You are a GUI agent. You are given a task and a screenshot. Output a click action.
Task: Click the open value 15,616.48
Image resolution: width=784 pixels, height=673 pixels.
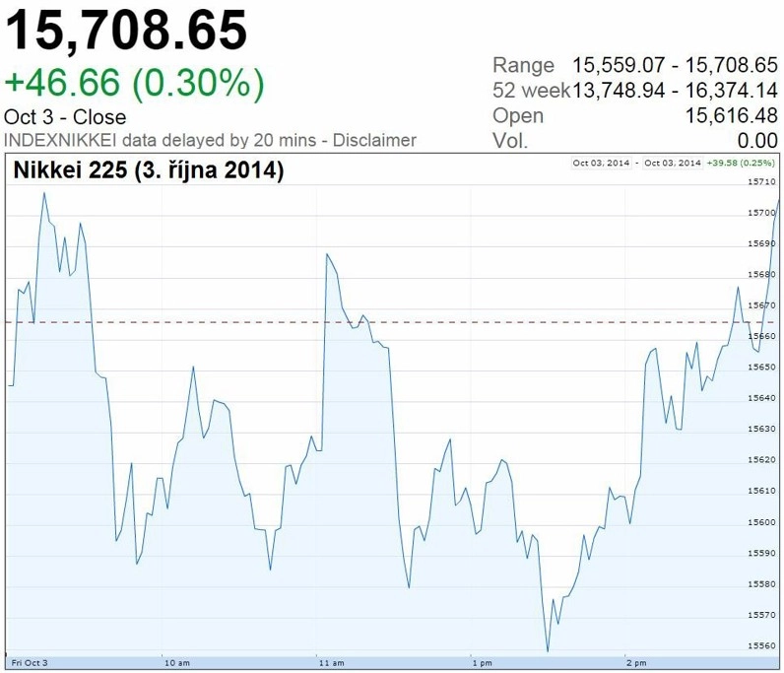(731, 116)
